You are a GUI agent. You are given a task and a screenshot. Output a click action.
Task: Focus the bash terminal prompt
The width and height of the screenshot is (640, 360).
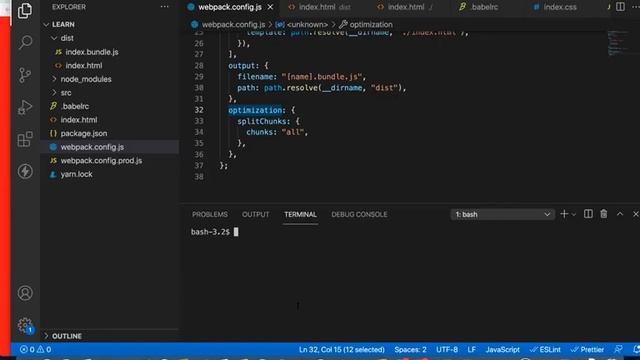click(214, 232)
